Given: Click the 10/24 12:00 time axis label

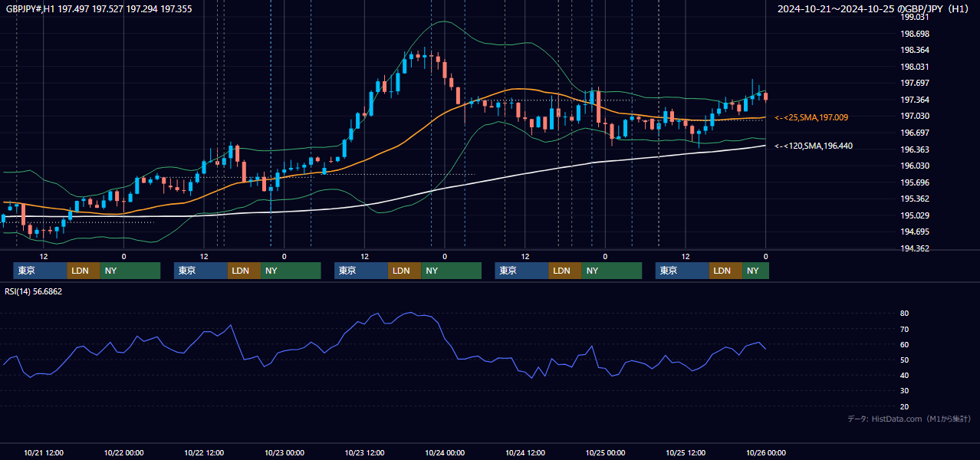Looking at the screenshot, I should coord(525,453).
